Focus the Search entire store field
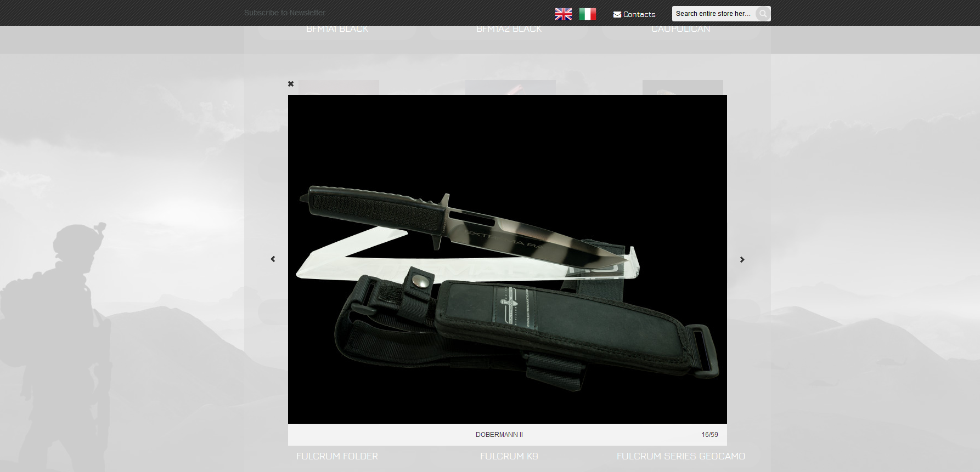The width and height of the screenshot is (980, 472). click(714, 14)
